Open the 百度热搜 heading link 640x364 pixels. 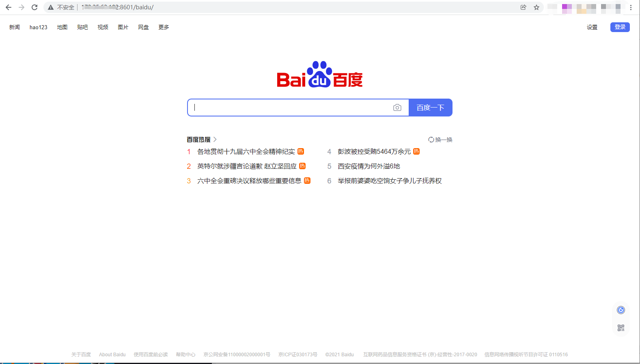198,140
